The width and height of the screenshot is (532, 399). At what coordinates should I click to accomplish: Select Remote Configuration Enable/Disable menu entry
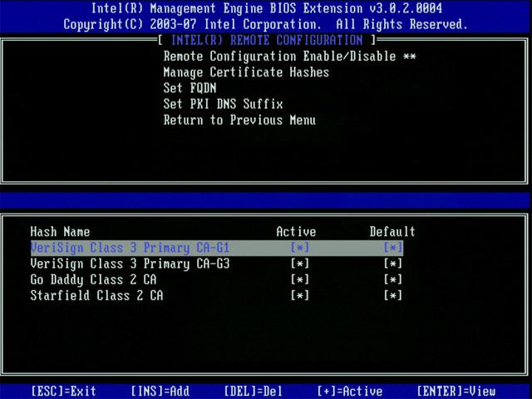pyautogui.click(x=289, y=57)
